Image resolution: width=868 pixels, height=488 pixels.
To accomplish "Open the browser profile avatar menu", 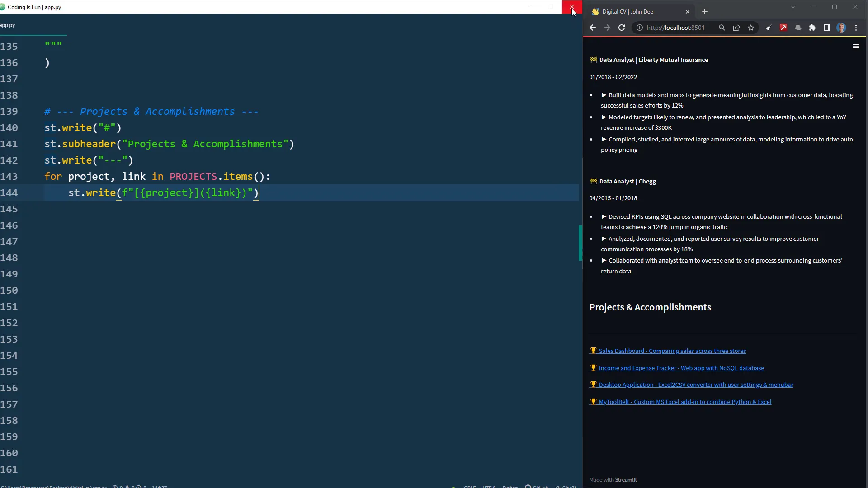I will pyautogui.click(x=841, y=28).
